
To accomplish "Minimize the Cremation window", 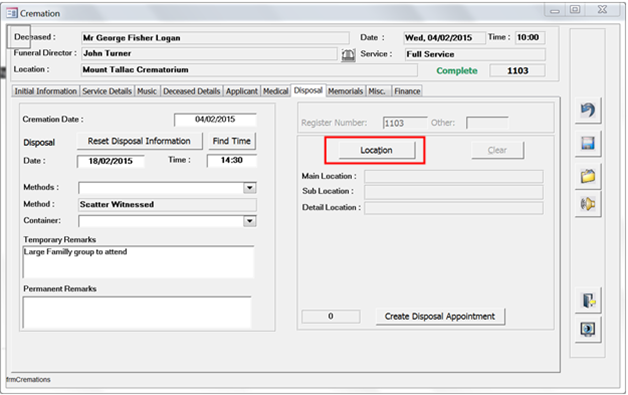I will (555, 10).
